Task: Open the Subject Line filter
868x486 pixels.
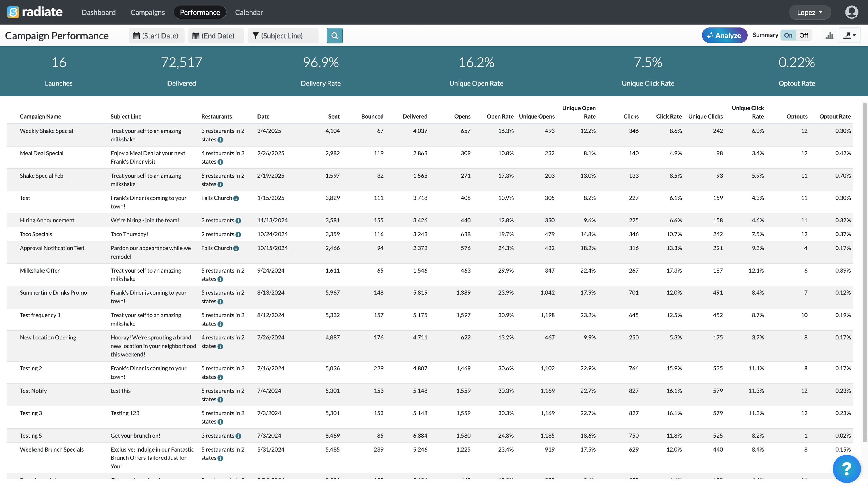Action: click(x=283, y=36)
